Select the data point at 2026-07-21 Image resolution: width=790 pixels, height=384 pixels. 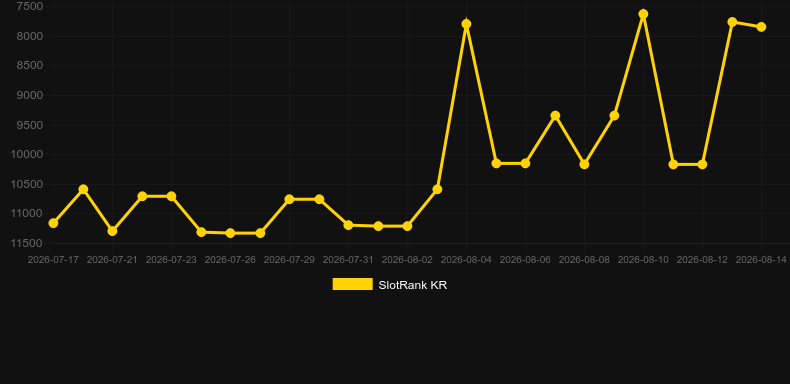pyautogui.click(x=112, y=231)
